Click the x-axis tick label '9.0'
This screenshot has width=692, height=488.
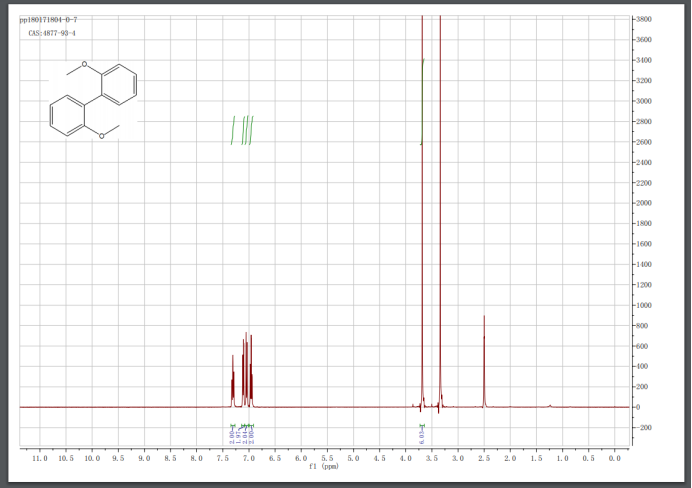click(x=144, y=458)
